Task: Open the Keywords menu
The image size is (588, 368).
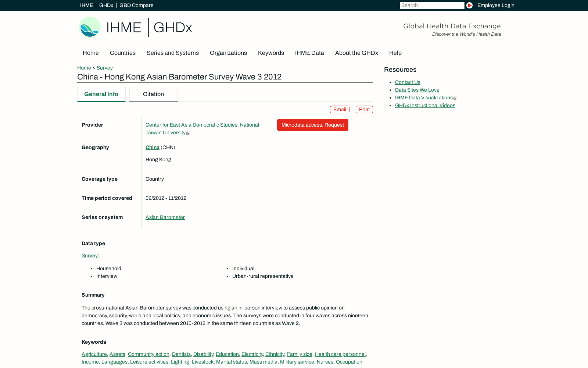Action: coord(271,53)
